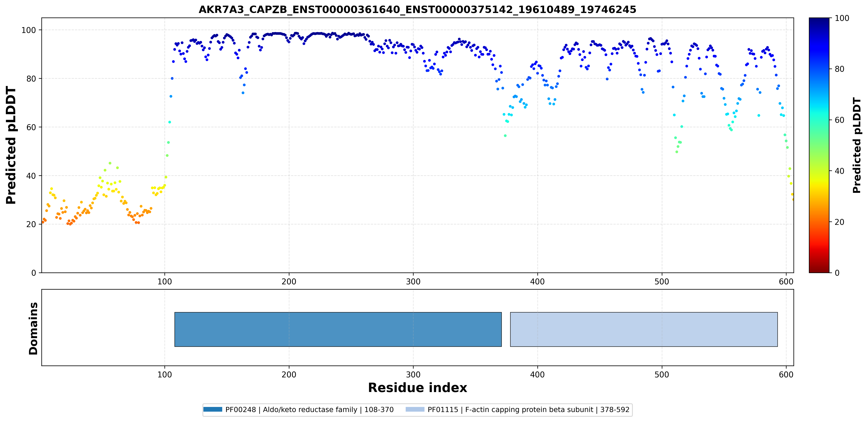
Task: Click the colorbar tick label 0
Action: (x=837, y=272)
